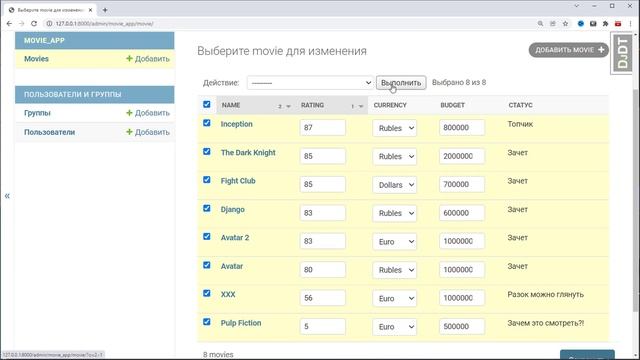640x360 pixels.
Task: Click plus icon next to Группы Добавить
Action: coord(129,113)
